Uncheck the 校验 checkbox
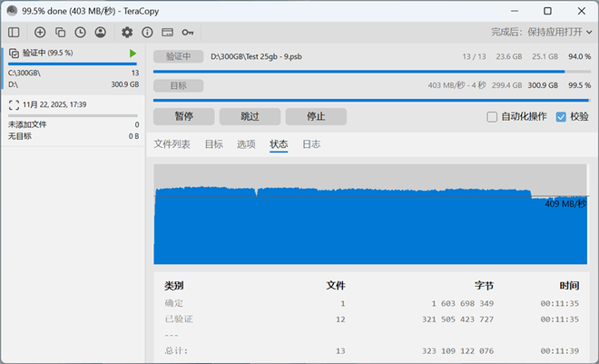The width and height of the screenshot is (599, 364). [561, 117]
